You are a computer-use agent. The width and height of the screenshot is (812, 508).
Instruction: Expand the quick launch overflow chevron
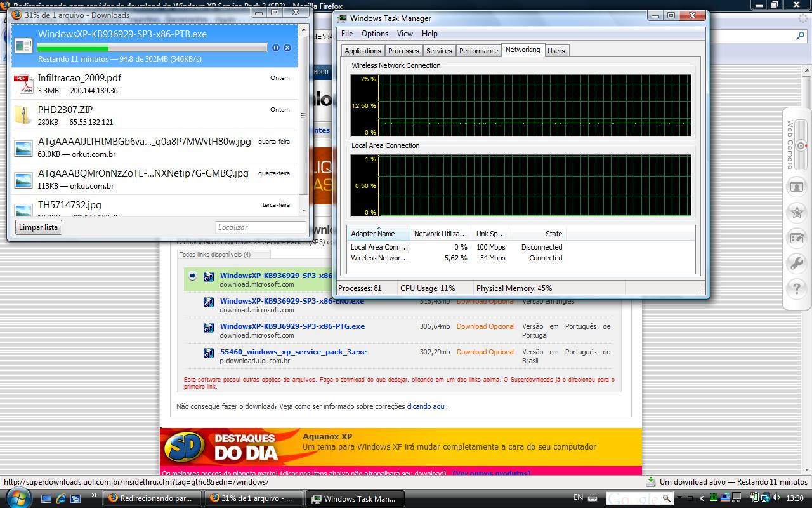pos(95,495)
